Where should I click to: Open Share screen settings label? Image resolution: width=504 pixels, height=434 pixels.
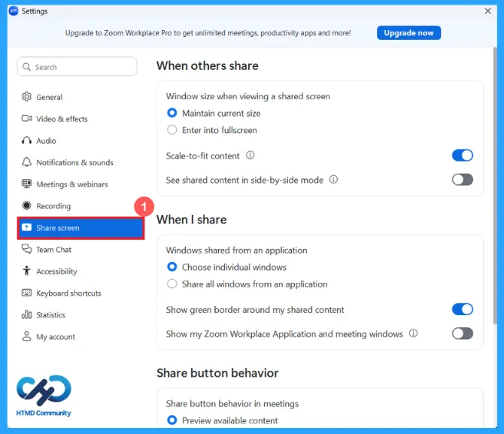58,228
